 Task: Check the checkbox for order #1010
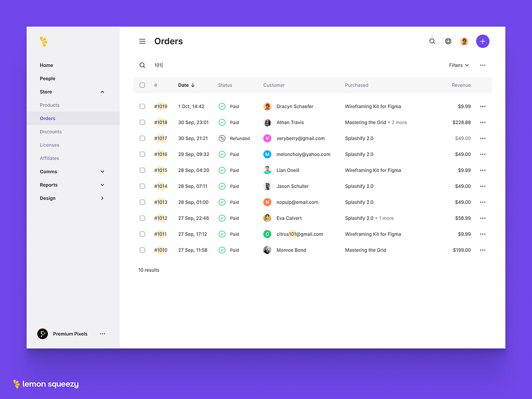[142, 250]
